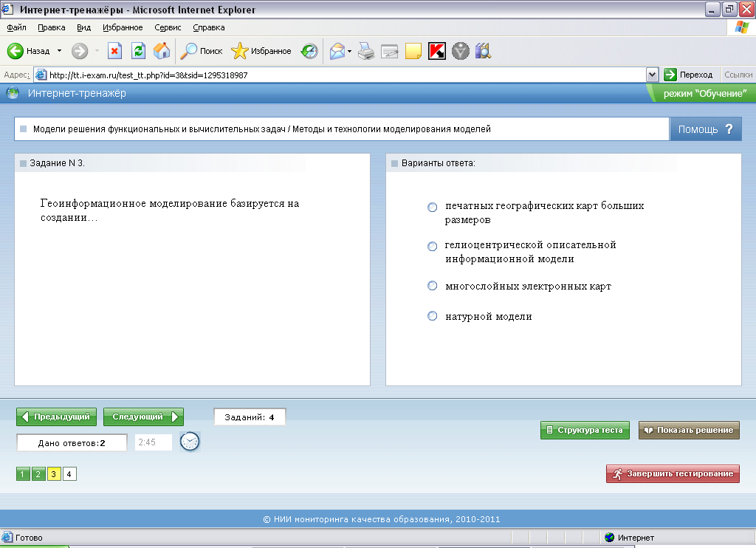Open the Избранное menu in menu bar
Screen dimensions: 756x548
click(x=123, y=27)
